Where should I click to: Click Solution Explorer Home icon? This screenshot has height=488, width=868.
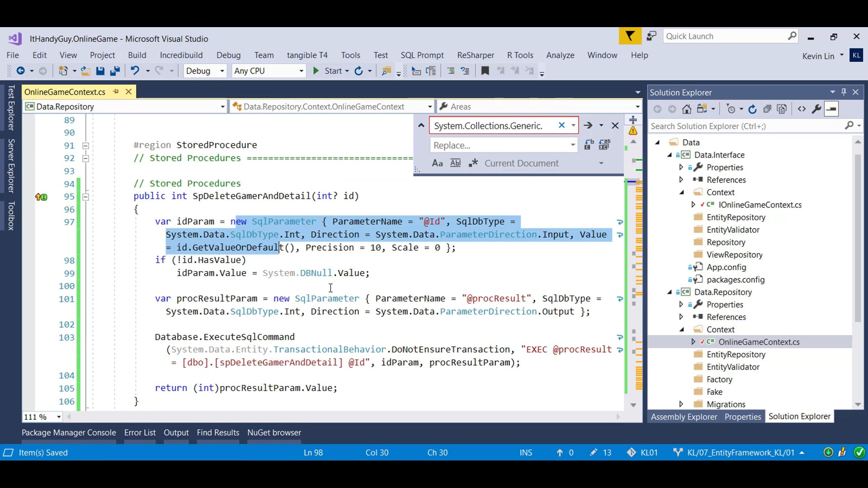tap(687, 109)
